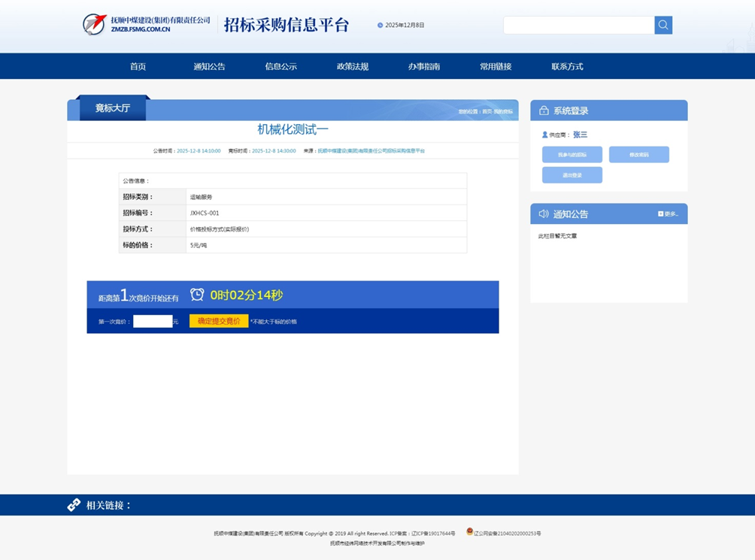Focus the 第一次竞价 price input field
755x560 pixels.
click(153, 321)
